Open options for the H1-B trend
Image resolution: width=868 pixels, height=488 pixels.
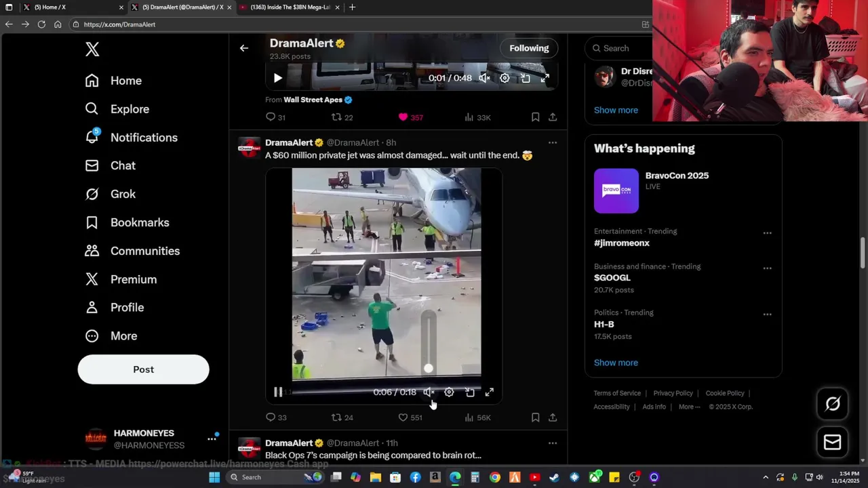tap(767, 314)
